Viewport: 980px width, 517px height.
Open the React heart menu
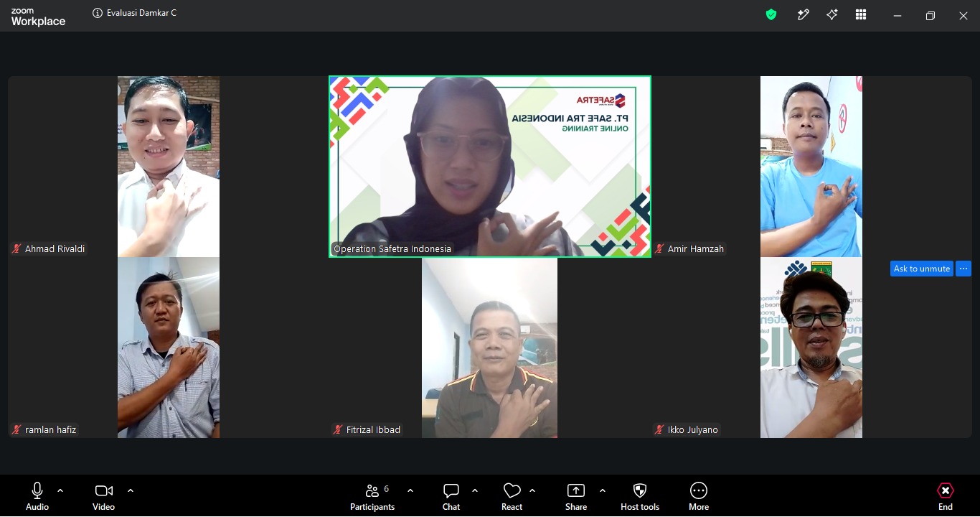coord(512,496)
